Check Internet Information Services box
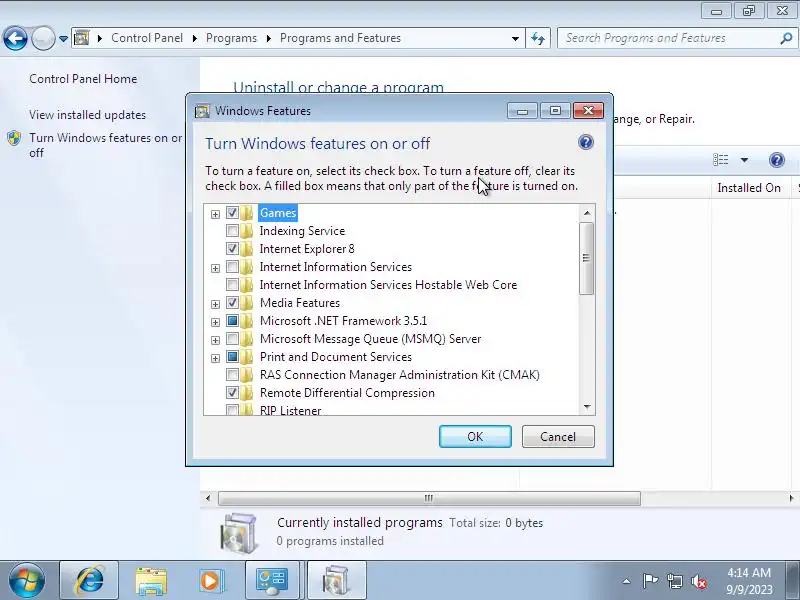 pos(232,267)
